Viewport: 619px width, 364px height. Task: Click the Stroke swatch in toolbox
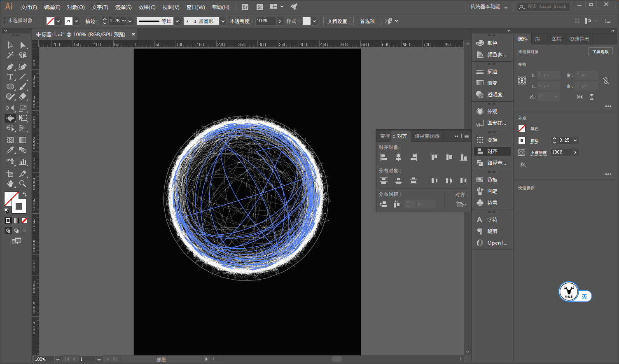point(19,206)
